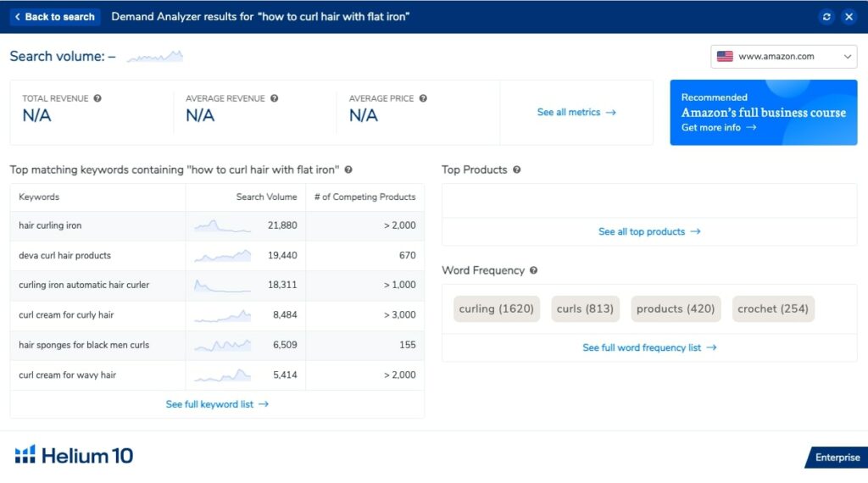Image resolution: width=868 pixels, height=483 pixels.
Task: Click the US flag in marketplace selector
Action: [725, 57]
